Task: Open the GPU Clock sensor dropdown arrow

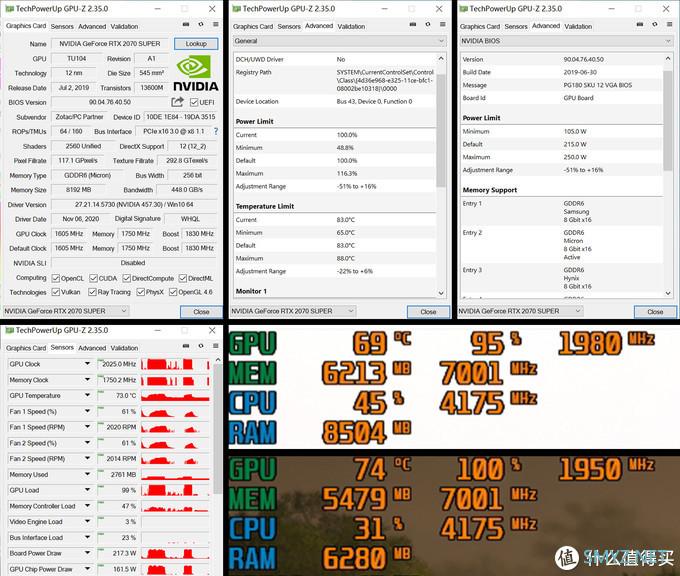Action: 87,363
